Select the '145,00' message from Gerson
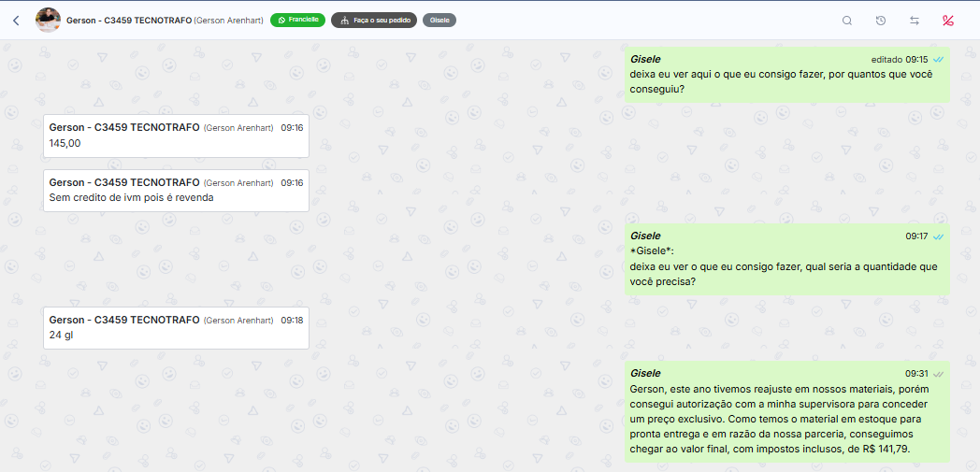Screen dimensions: 980x472 click(176, 136)
